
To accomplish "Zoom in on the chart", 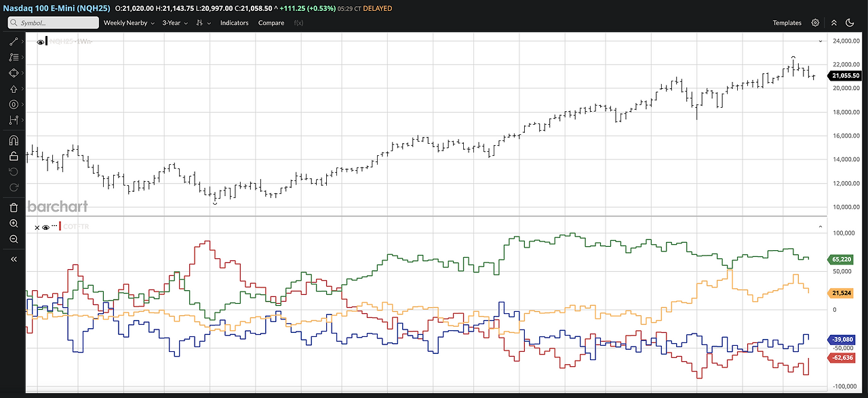I will pos(13,223).
